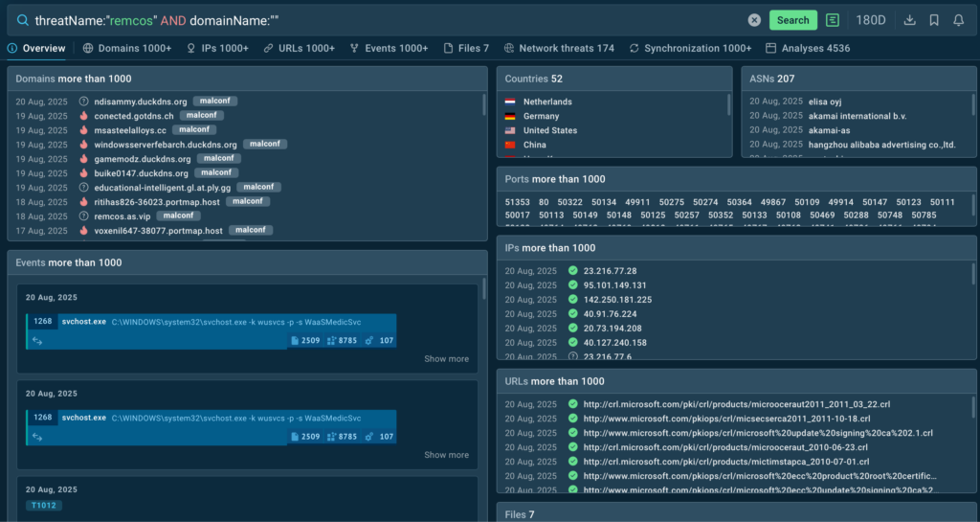Expand the first event with Show more
Viewport: 980px width, 522px height.
point(446,359)
